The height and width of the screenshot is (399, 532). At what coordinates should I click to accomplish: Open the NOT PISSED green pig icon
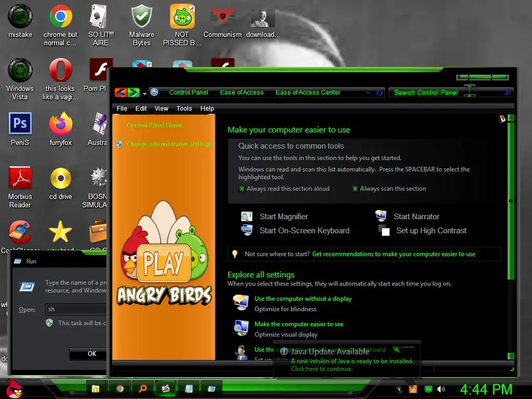point(182,16)
